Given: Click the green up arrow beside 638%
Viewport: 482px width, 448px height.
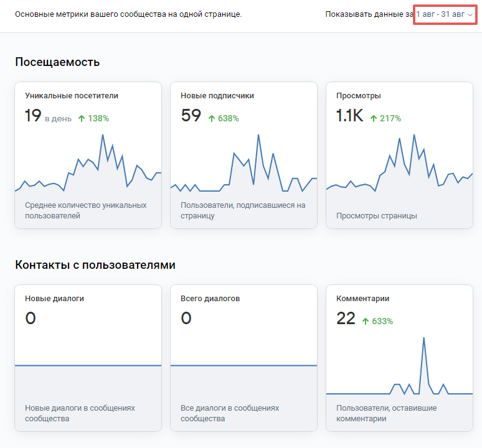Looking at the screenshot, I should [212, 118].
